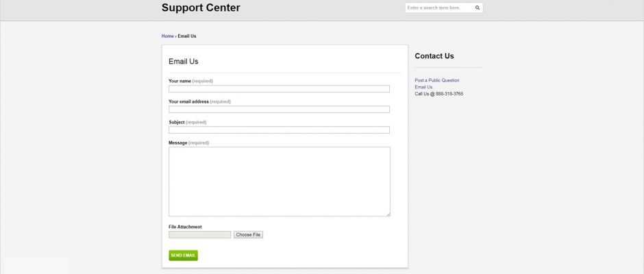Click the File Attachment path field

click(199, 234)
